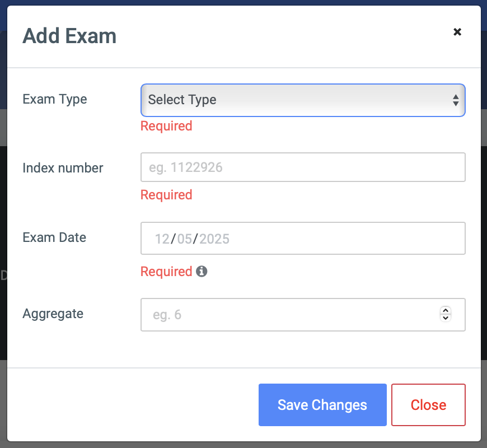The height and width of the screenshot is (448, 487).
Task: Click the Index number input field
Action: [x=302, y=167]
